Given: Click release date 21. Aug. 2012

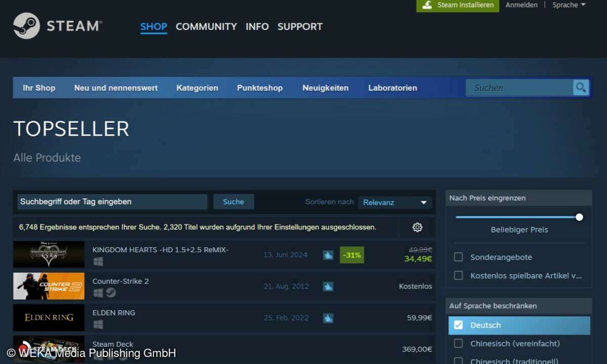Looking at the screenshot, I should pos(286,286).
